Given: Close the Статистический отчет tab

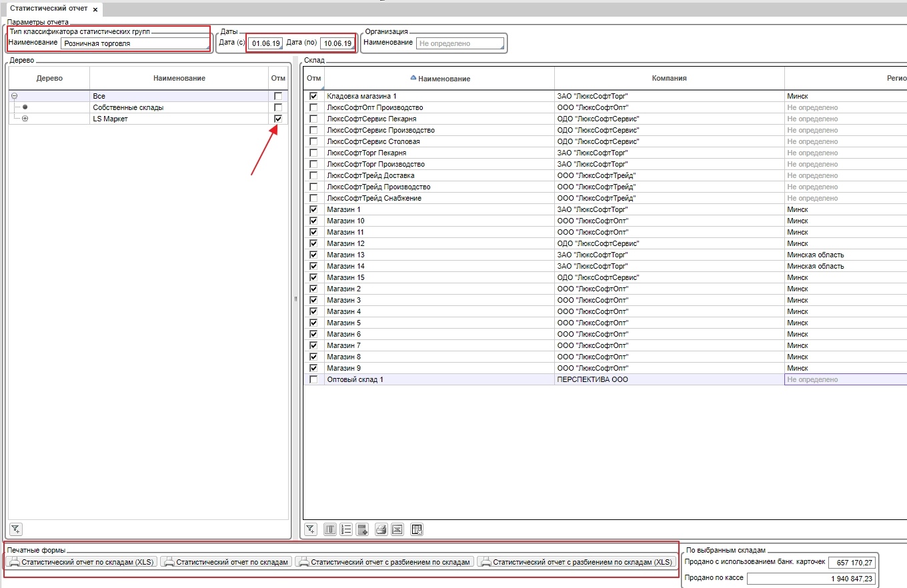Looking at the screenshot, I should pyautogui.click(x=95, y=9).
